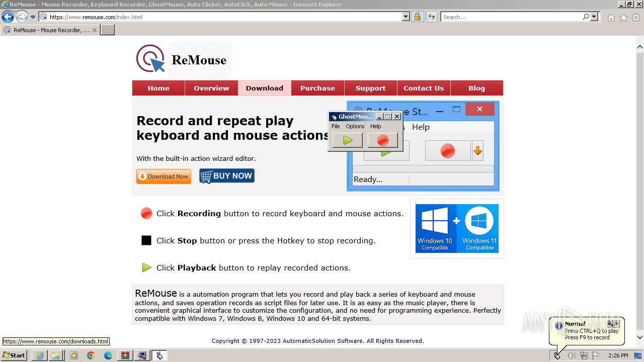Image resolution: width=644 pixels, height=362 pixels.
Task: Open Blog in site navigation
Action: (476, 88)
